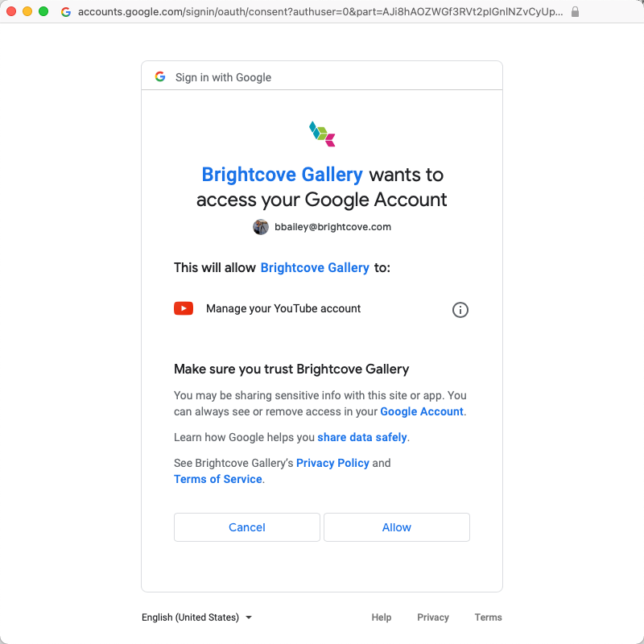Click the URL address bar text
This screenshot has width=644, height=644.
point(320,12)
